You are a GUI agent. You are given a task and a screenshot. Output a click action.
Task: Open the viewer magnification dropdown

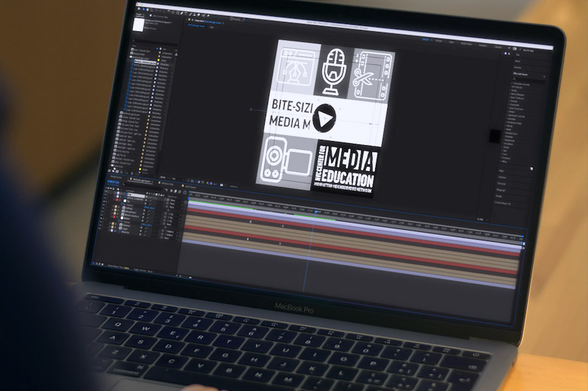[163, 177]
